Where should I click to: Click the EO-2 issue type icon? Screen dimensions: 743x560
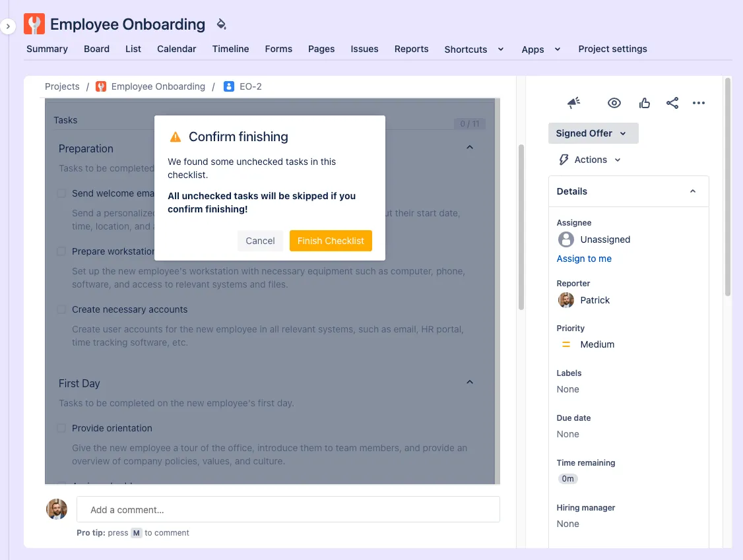tap(229, 86)
